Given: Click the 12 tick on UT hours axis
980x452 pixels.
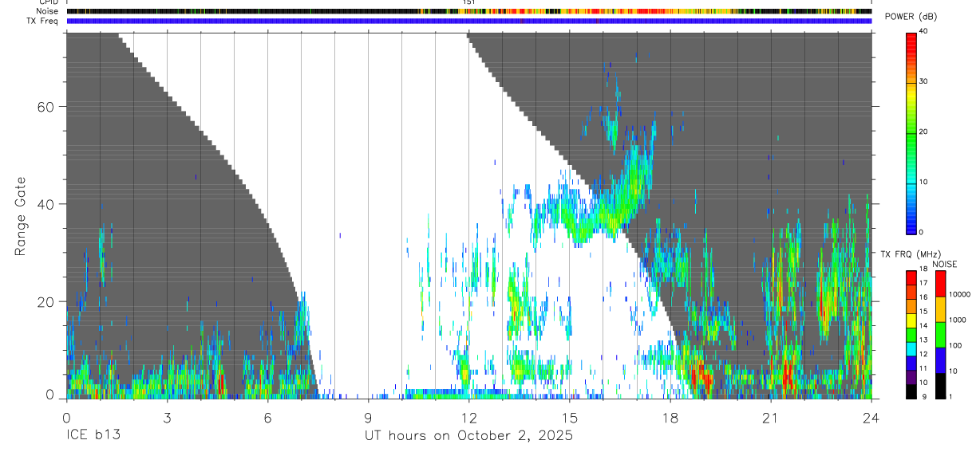Looking at the screenshot, I should pyautogui.click(x=469, y=418).
